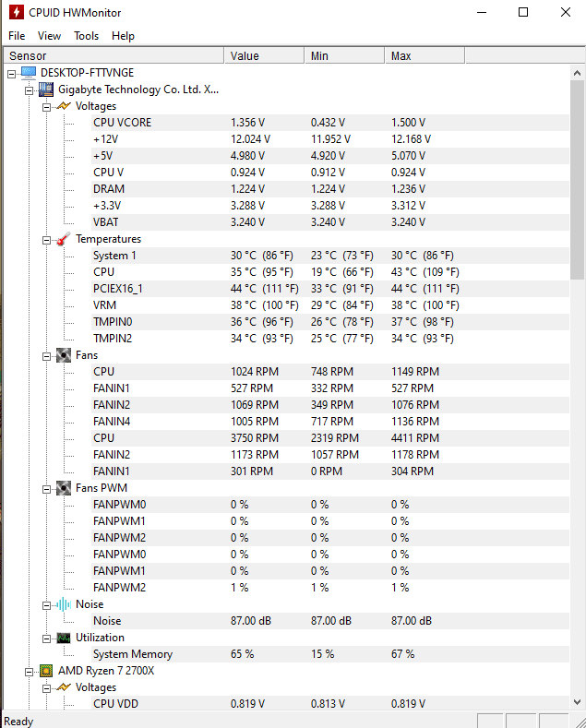The width and height of the screenshot is (586, 728).
Task: Click the Fans section fan icon
Action: [64, 355]
